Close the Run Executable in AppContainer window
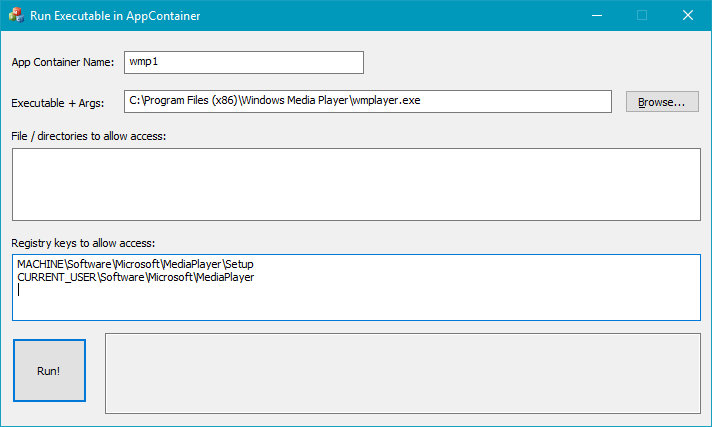 coord(688,15)
